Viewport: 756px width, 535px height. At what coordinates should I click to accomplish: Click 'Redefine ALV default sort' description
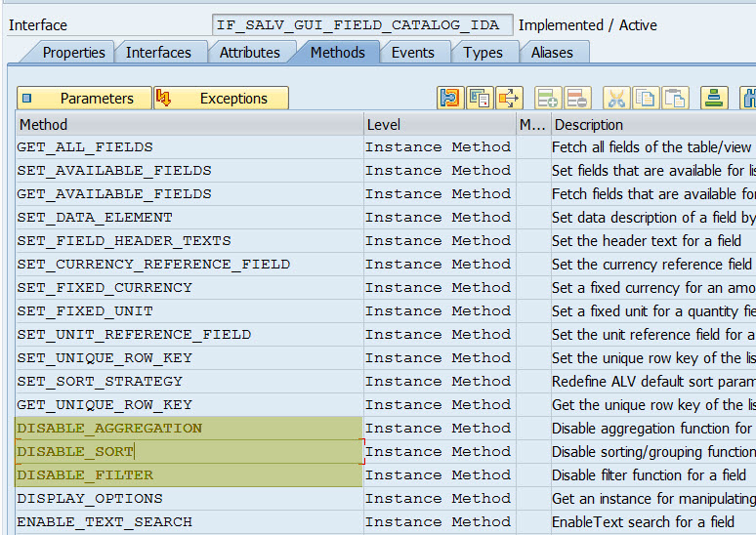point(653,382)
